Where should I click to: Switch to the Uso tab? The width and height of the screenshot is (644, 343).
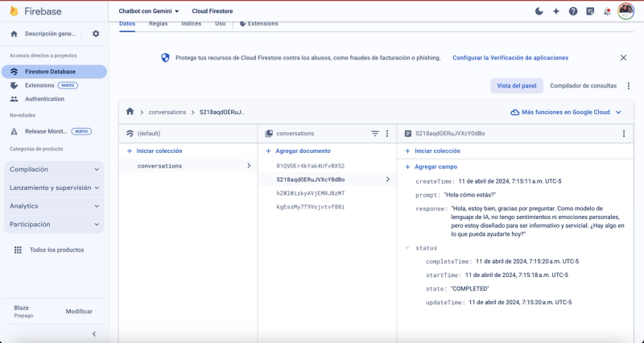coord(220,24)
